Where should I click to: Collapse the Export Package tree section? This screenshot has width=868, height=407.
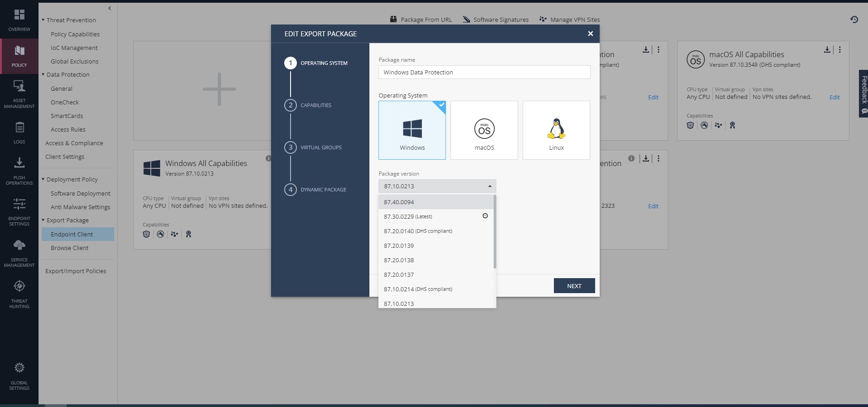pos(43,220)
